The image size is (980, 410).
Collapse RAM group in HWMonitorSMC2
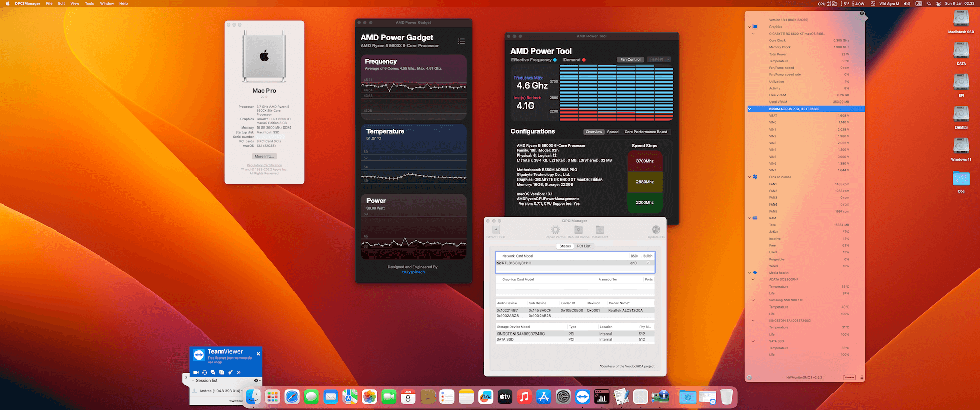[750, 218]
